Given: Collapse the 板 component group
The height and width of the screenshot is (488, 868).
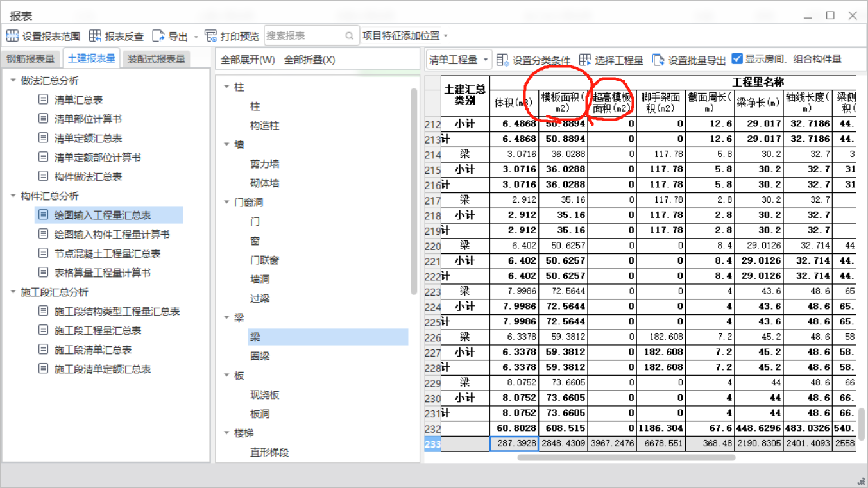Looking at the screenshot, I should 226,375.
